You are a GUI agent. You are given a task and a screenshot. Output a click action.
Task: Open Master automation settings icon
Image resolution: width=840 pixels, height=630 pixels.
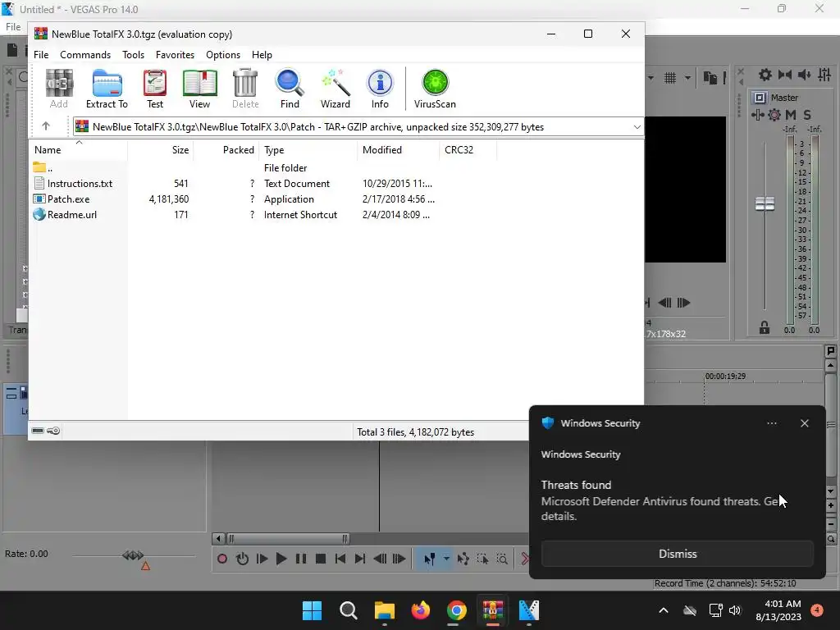tap(774, 115)
